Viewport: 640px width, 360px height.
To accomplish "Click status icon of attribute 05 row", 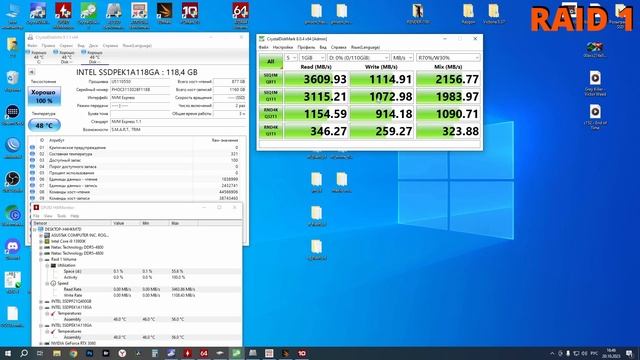I will [x=32, y=173].
